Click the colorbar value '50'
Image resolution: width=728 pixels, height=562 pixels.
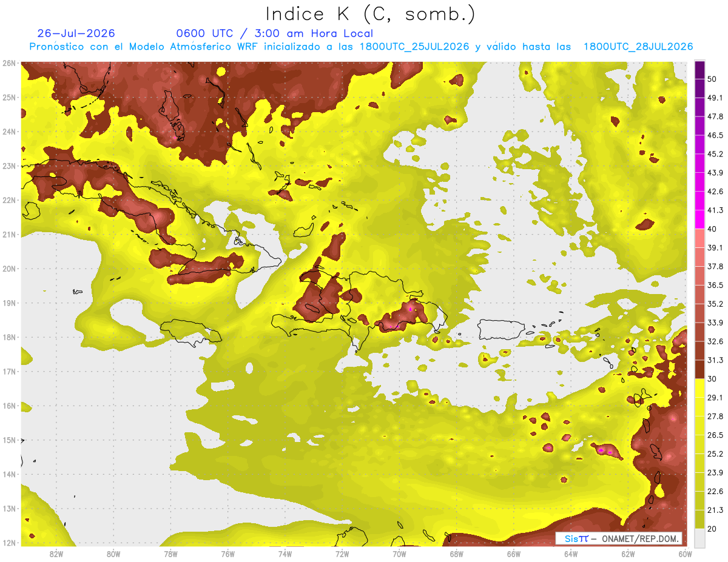click(713, 80)
